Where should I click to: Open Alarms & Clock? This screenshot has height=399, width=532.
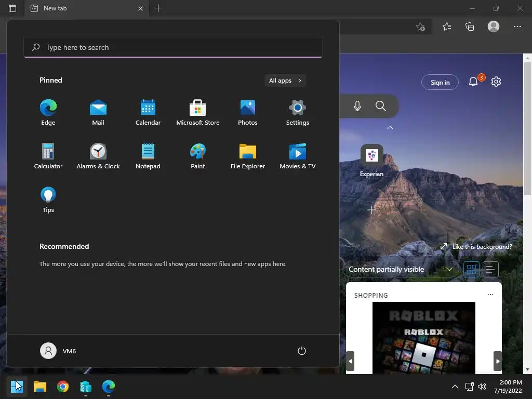[x=98, y=156]
